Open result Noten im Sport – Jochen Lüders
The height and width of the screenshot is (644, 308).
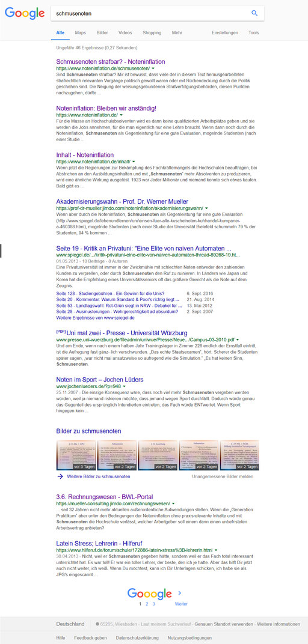pyautogui.click(x=99, y=380)
